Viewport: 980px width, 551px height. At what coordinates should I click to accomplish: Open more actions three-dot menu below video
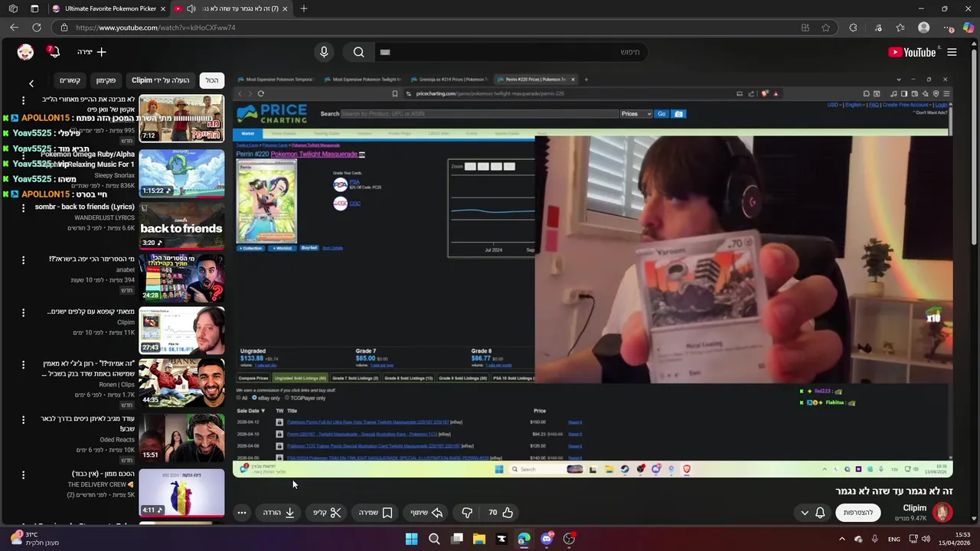[242, 513]
